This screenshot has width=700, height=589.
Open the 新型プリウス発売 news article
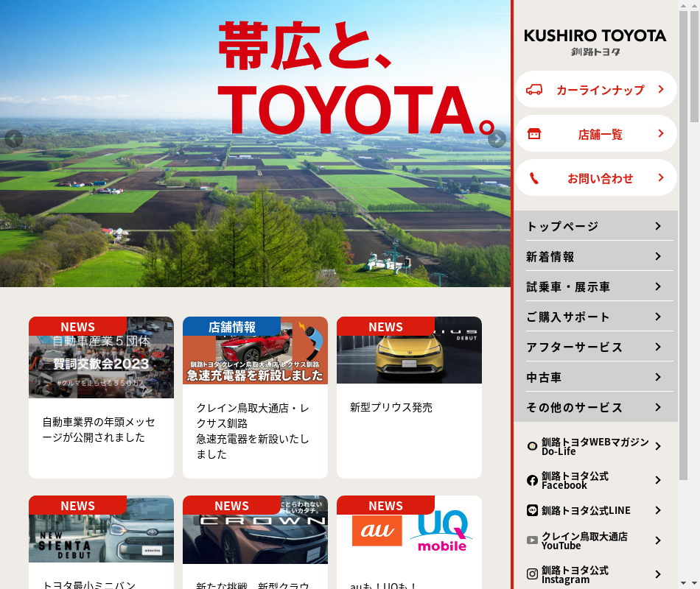point(391,407)
